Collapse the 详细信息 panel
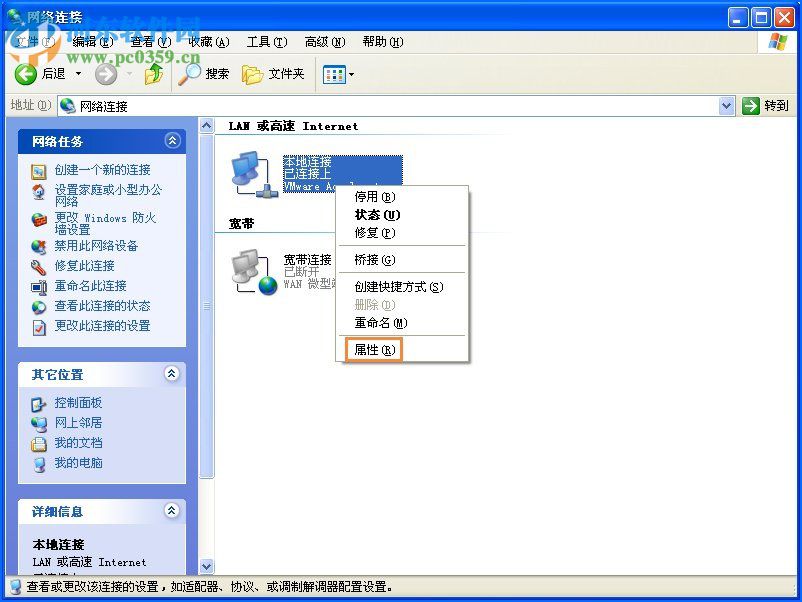Screen dimensions: 802x602 (172, 510)
